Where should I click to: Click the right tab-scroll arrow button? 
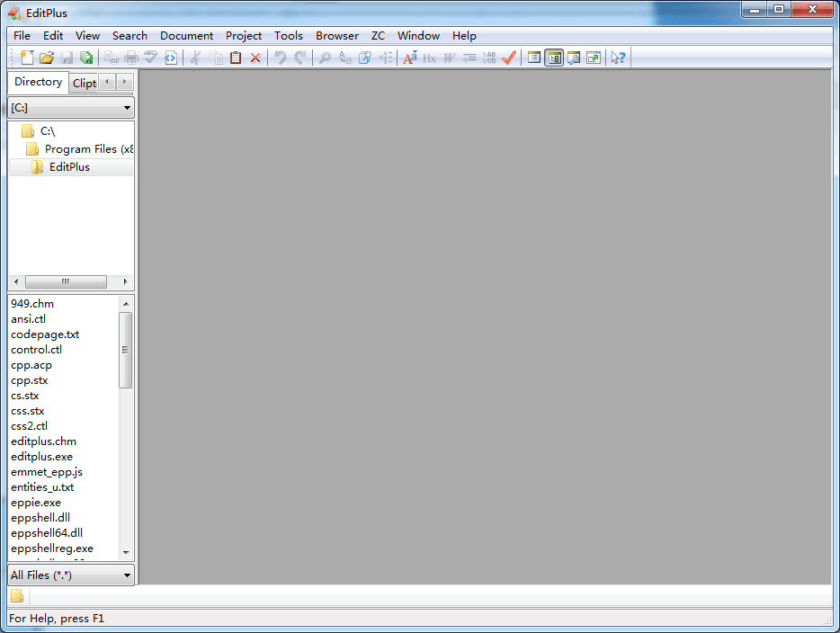click(124, 82)
